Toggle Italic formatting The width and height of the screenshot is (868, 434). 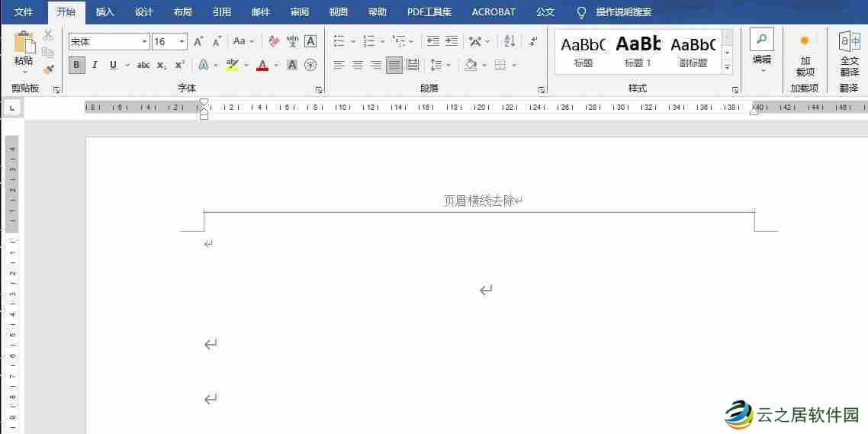[95, 66]
